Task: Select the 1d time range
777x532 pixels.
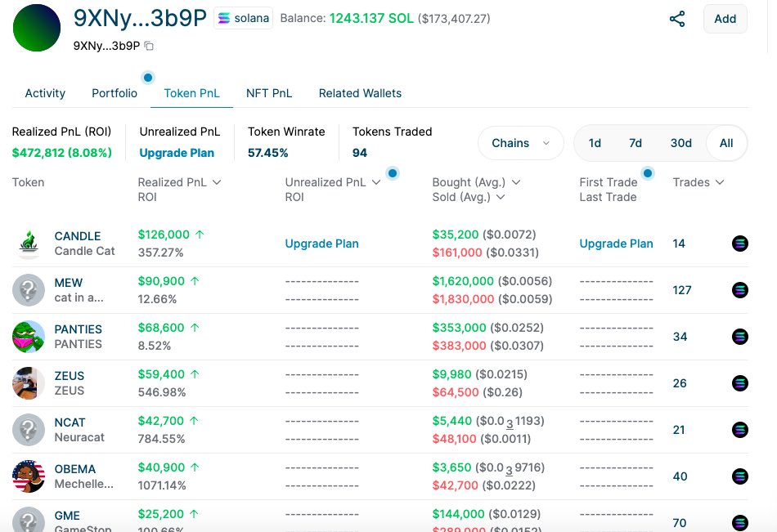Action: [595, 143]
